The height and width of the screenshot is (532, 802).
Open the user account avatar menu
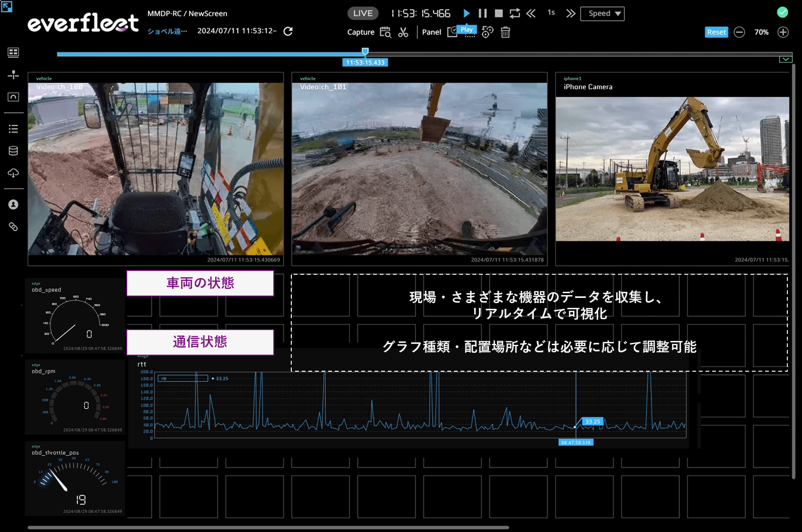point(13,204)
